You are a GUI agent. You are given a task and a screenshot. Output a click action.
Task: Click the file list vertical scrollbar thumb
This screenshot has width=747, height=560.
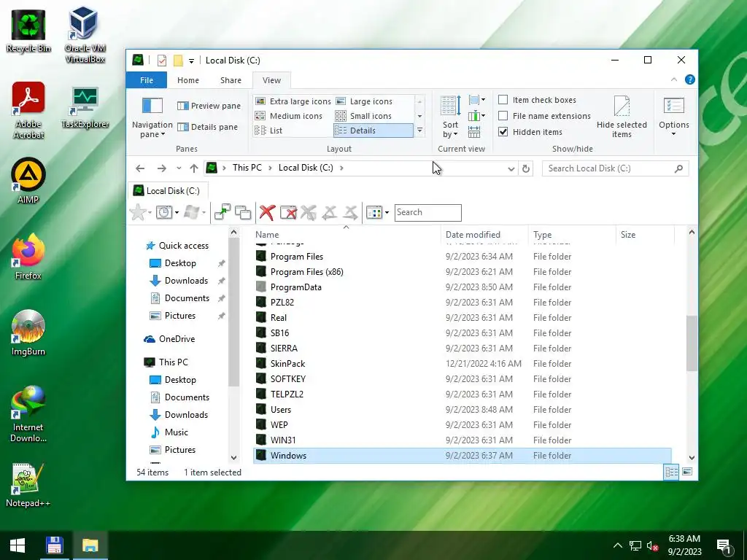click(x=692, y=343)
